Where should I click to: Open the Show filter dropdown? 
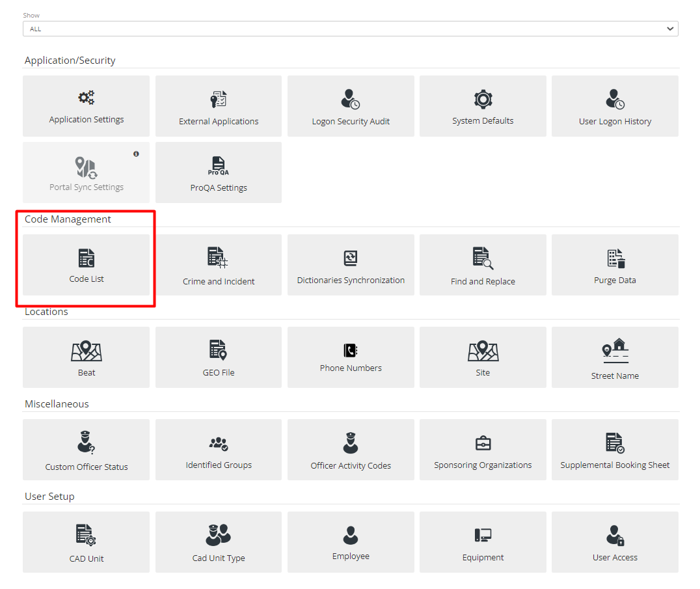click(350, 29)
